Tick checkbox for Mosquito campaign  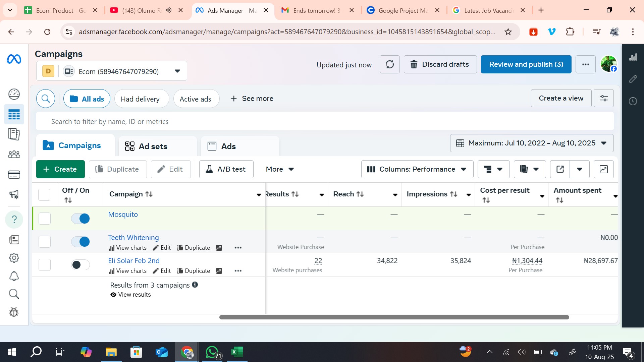point(44,219)
